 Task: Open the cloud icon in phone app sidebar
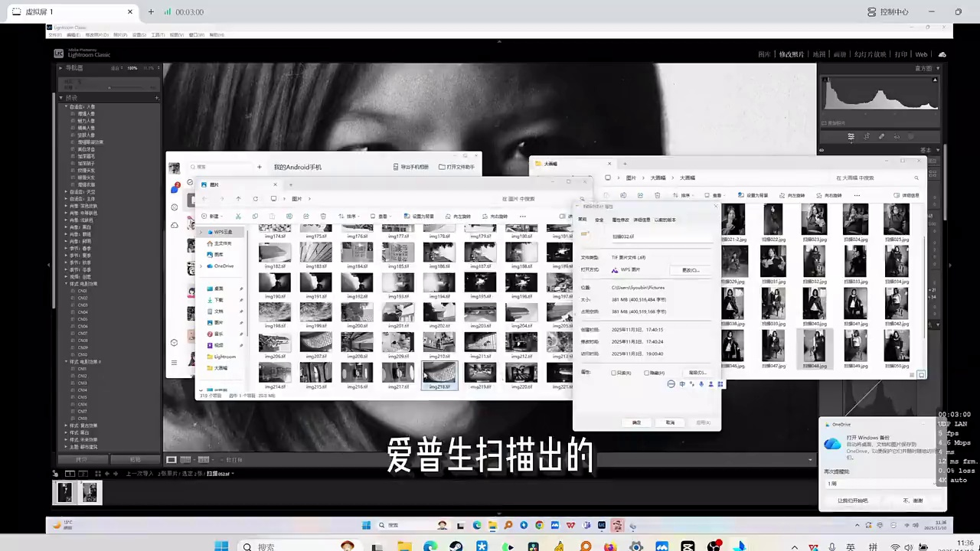pos(175,225)
